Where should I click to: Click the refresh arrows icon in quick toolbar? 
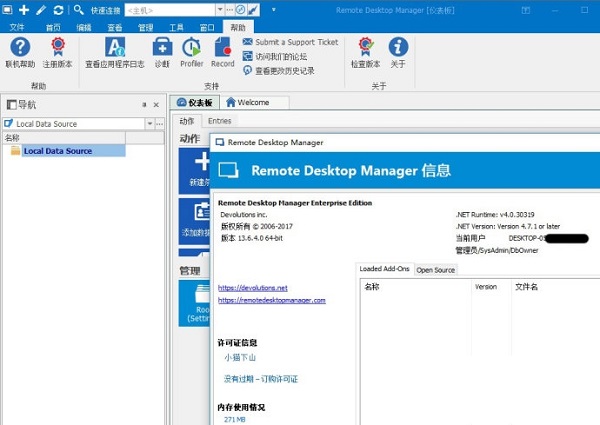pyautogui.click(x=58, y=10)
